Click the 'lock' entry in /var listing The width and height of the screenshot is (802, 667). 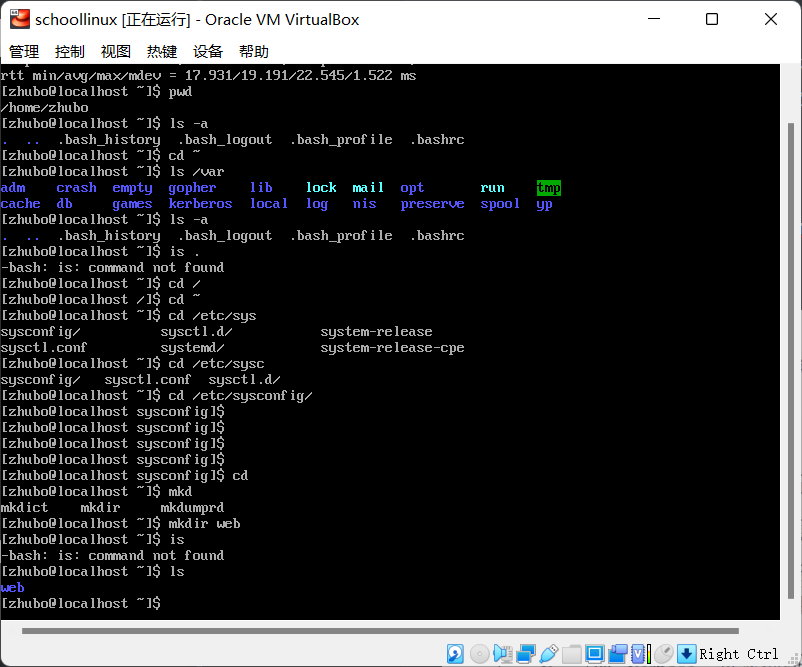coord(321,188)
